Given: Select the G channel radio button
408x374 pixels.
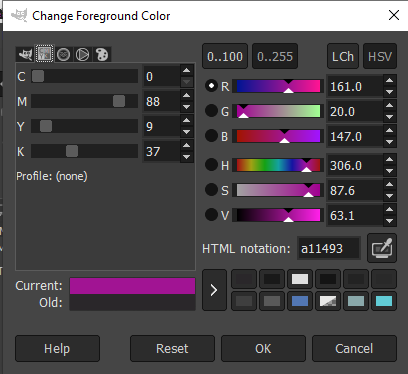Looking at the screenshot, I should click(211, 111).
